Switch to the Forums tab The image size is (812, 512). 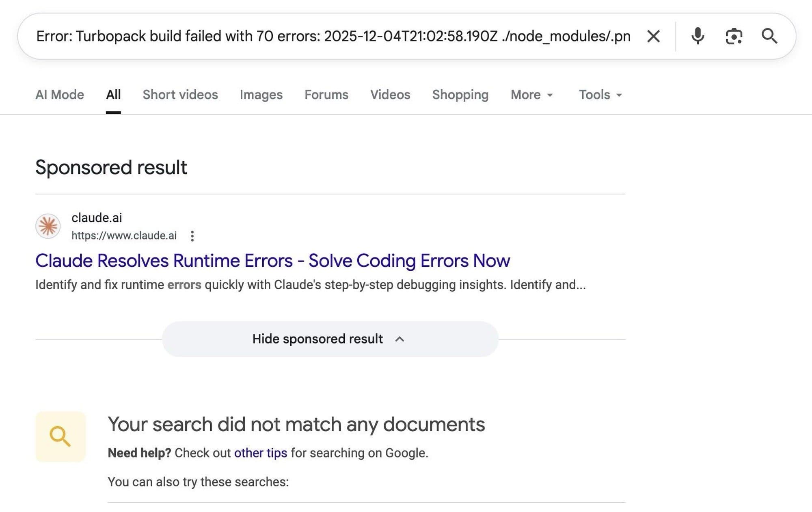tap(326, 95)
